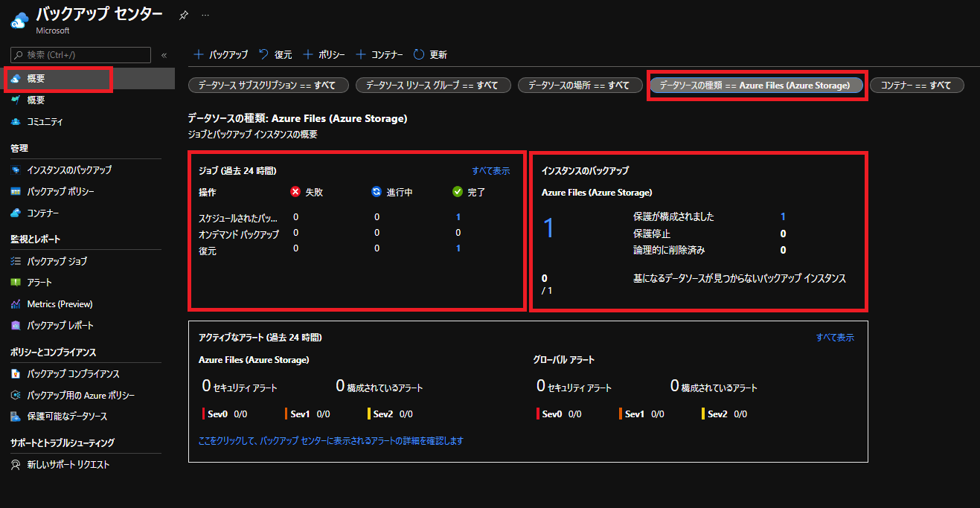Click the green アラート icon
The height and width of the screenshot is (508, 980).
(x=16, y=283)
